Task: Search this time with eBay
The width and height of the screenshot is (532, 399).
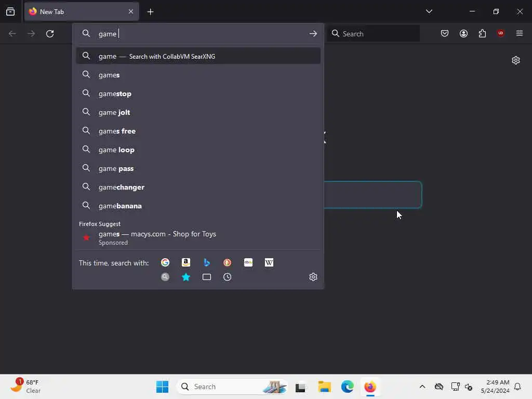Action: 248,262
